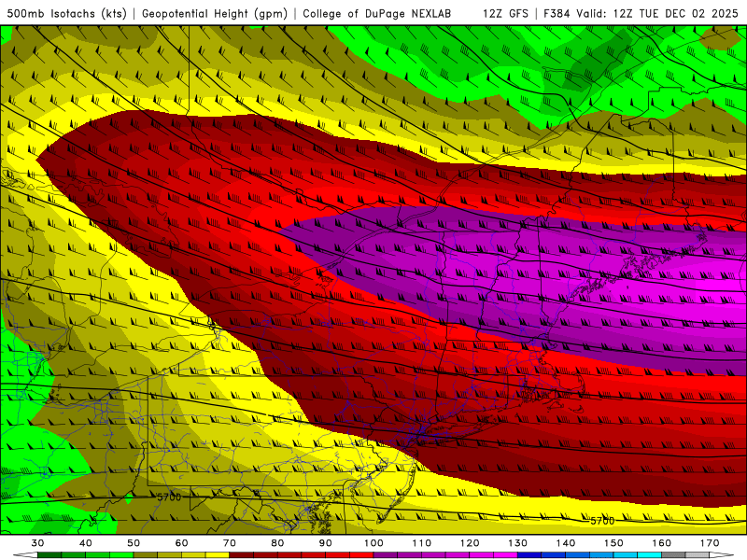
Task: Pick the dark maroon 70-75 kt legend swatch
Action: point(242,555)
